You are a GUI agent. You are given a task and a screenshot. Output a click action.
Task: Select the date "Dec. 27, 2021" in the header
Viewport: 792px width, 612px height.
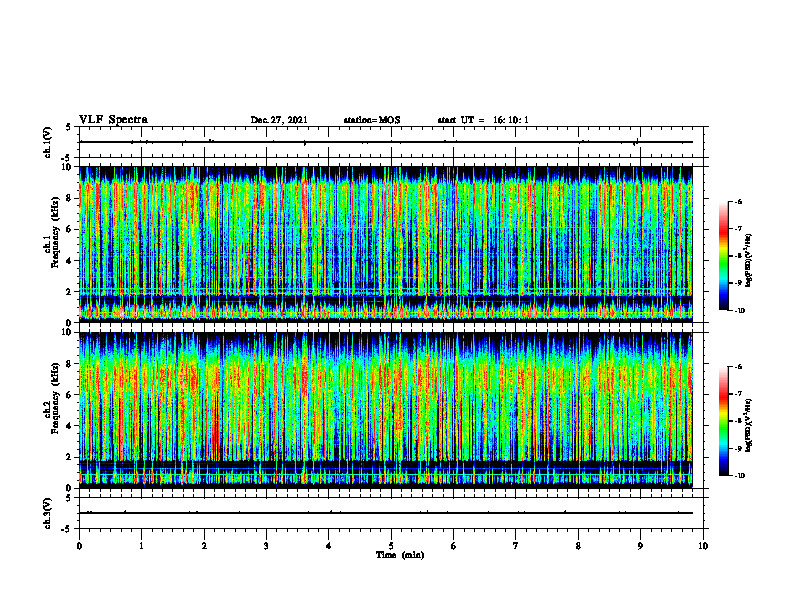pyautogui.click(x=279, y=120)
